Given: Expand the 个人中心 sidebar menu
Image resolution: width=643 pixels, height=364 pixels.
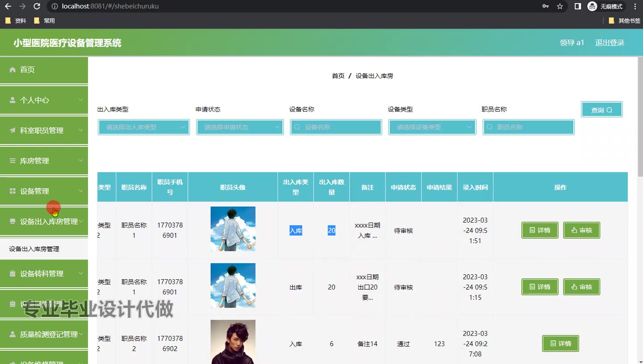Looking at the screenshot, I should 44,100.
